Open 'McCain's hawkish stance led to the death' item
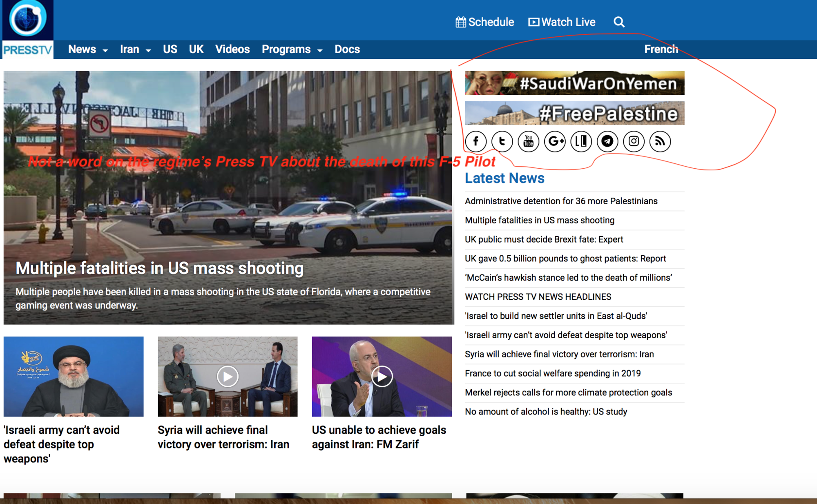The width and height of the screenshot is (817, 504). click(x=568, y=278)
